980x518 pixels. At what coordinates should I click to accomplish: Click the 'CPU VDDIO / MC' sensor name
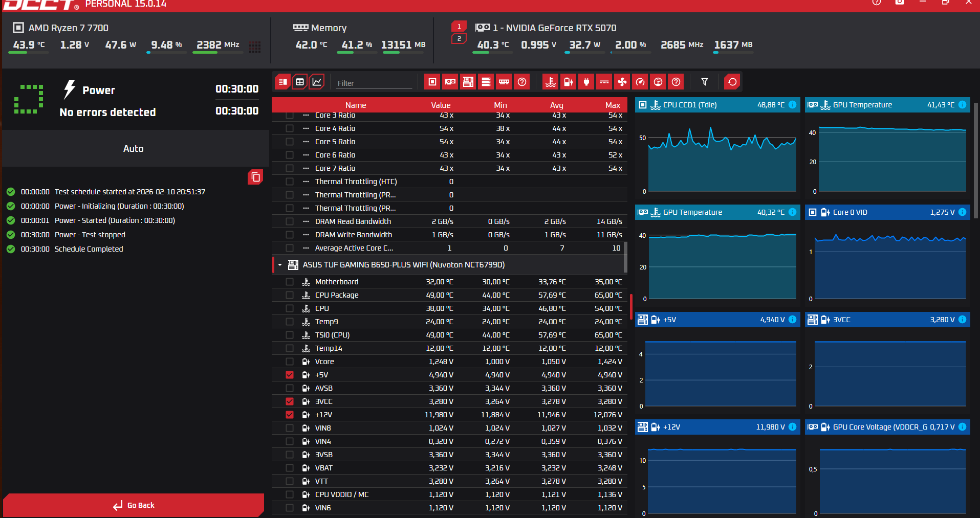(x=342, y=494)
